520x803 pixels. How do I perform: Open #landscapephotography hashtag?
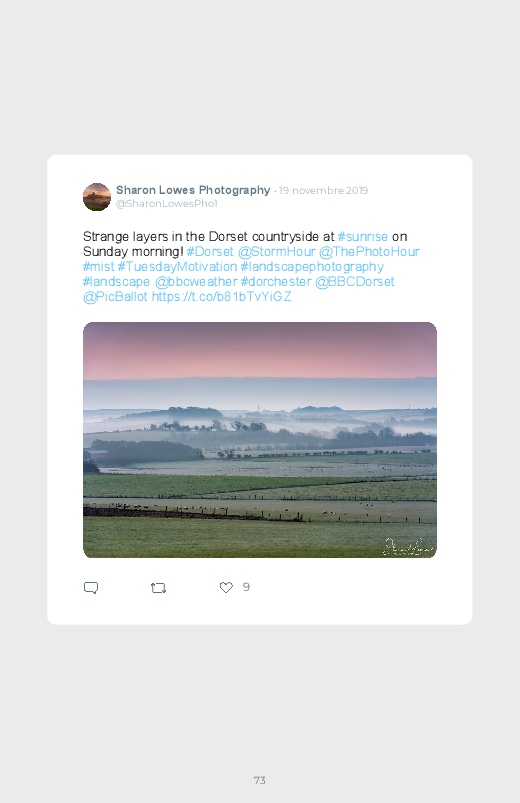pyautogui.click(x=312, y=267)
